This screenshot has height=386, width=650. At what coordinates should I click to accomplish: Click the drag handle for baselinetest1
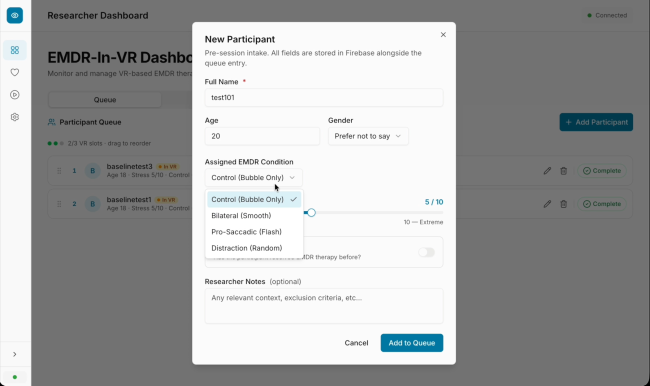[x=59, y=204]
